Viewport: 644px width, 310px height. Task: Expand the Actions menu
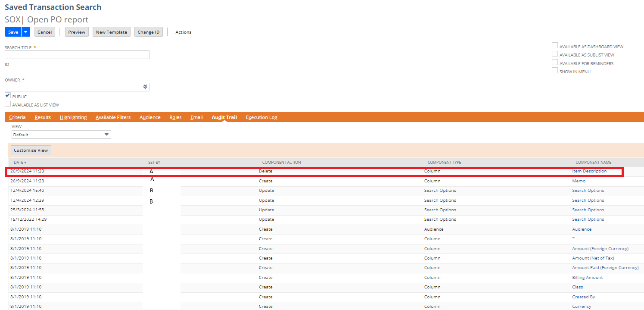(x=183, y=31)
